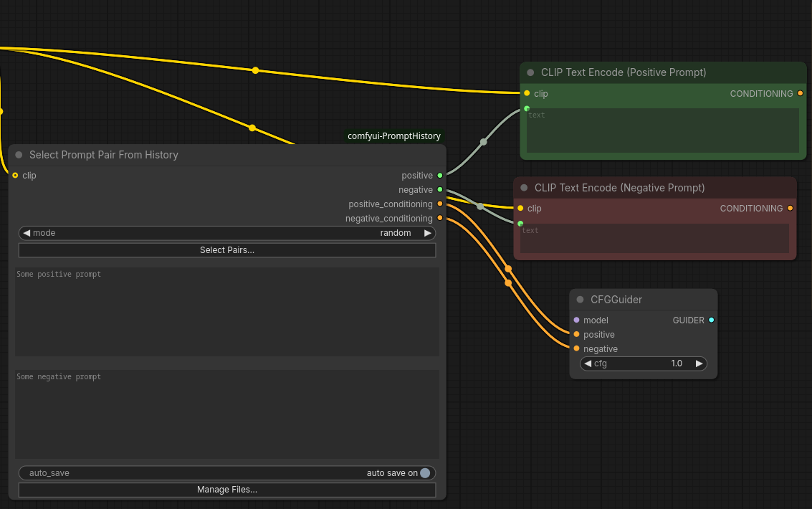Click clip input socket on Negative Prompt node
This screenshot has height=509, width=812.
pyautogui.click(x=520, y=208)
